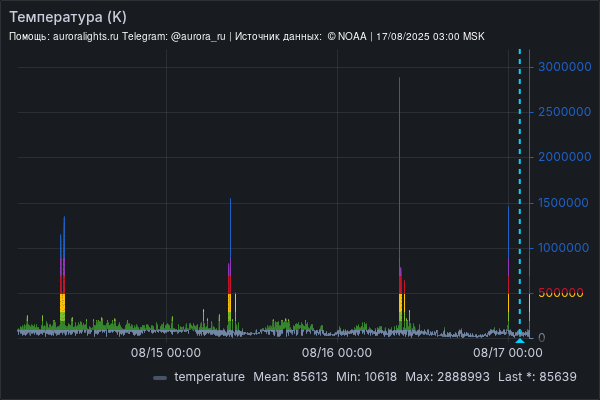Click the temperature legend color swatch
Image resolution: width=600 pixels, height=400 pixels.
(160, 378)
